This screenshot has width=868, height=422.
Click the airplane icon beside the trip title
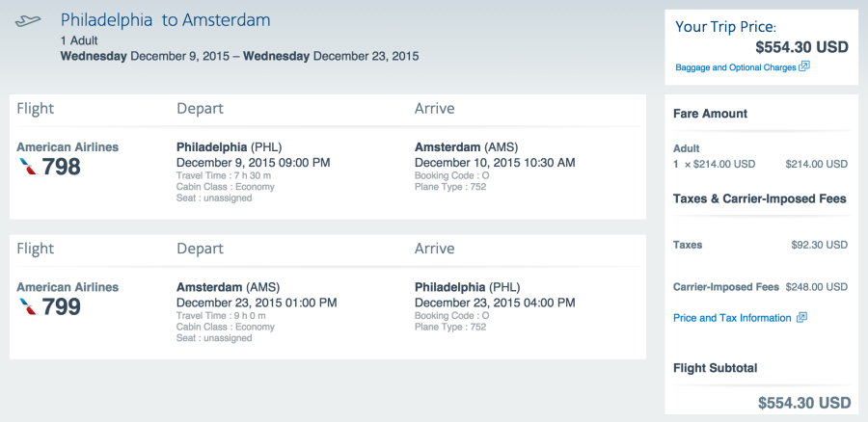coord(28,21)
